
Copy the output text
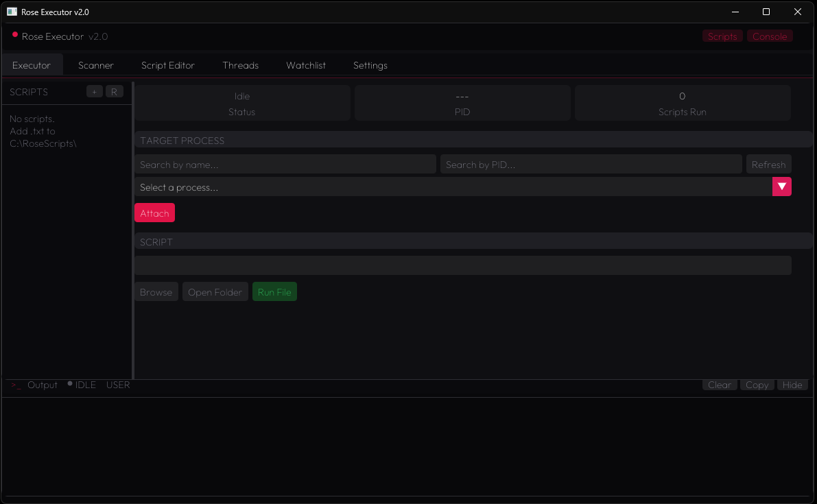pyautogui.click(x=757, y=385)
